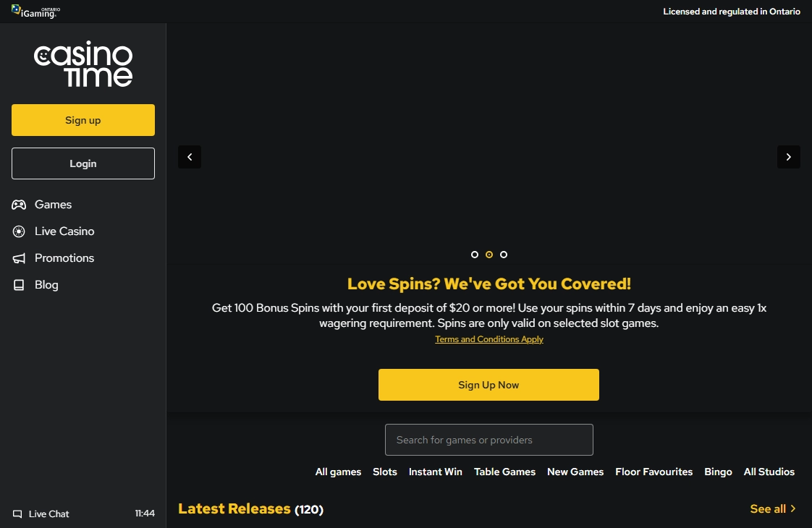Select the New Games tab
The image size is (812, 528).
(575, 472)
